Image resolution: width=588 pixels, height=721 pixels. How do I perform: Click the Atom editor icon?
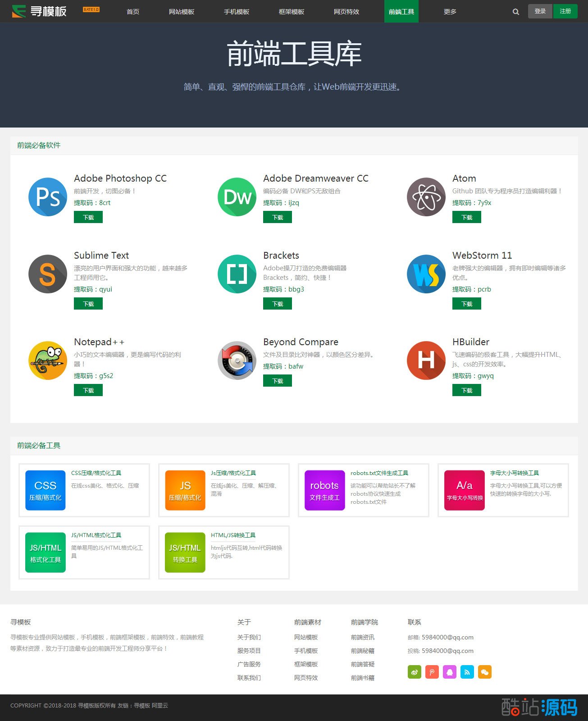(426, 197)
